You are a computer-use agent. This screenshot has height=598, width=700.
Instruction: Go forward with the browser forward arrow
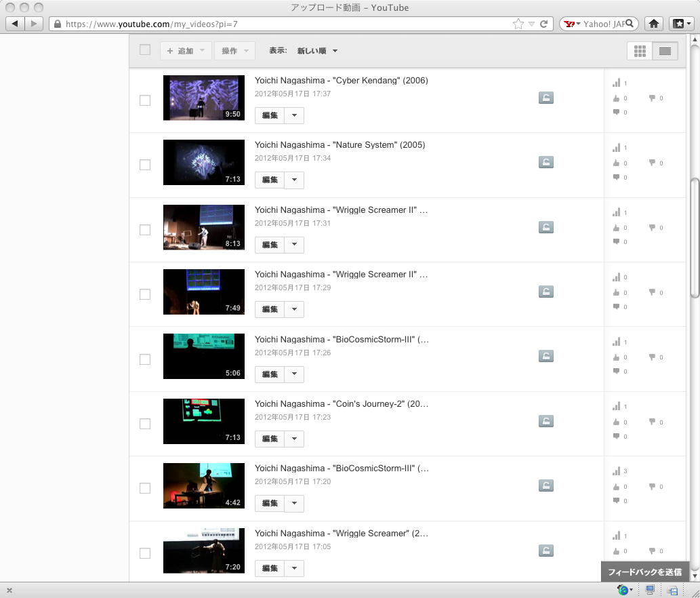(x=33, y=24)
